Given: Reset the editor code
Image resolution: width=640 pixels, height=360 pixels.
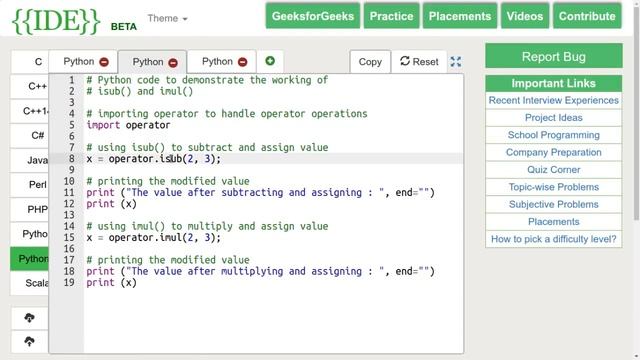Looking at the screenshot, I should pyautogui.click(x=419, y=62).
